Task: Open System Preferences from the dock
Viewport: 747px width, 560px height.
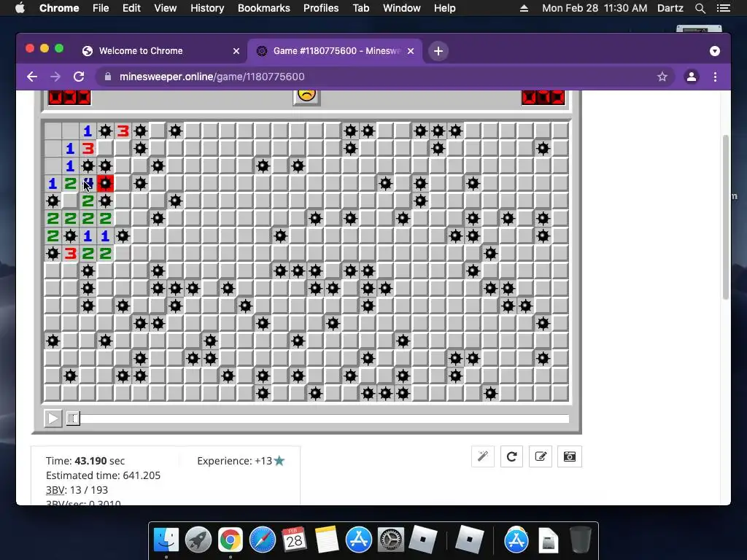Action: pos(391,540)
